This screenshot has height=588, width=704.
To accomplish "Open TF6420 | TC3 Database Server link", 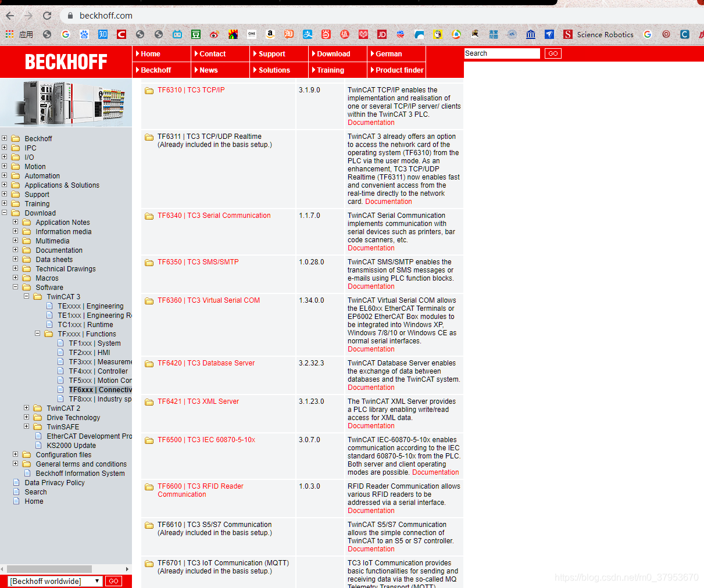I will [206, 363].
